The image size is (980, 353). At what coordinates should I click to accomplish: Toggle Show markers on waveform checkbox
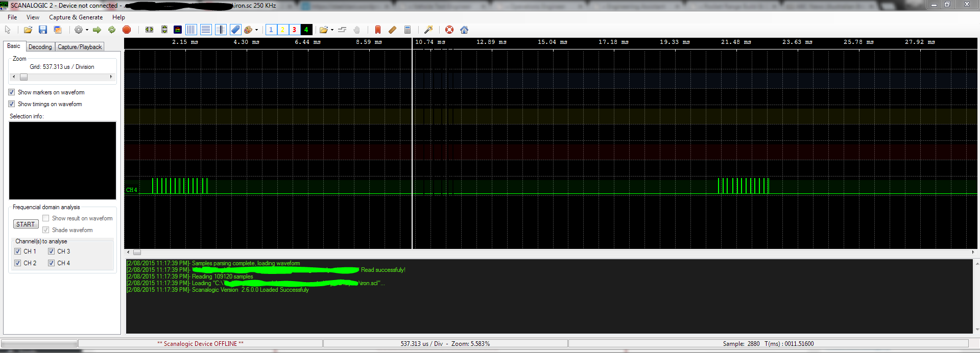pyautogui.click(x=12, y=92)
